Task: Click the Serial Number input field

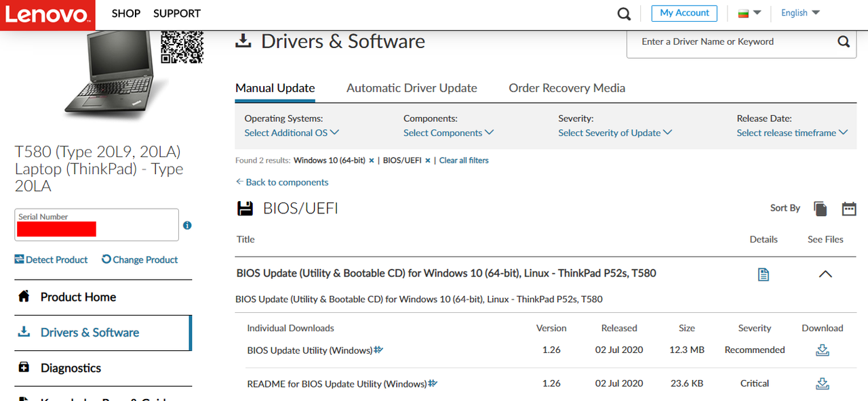Action: coord(97,225)
